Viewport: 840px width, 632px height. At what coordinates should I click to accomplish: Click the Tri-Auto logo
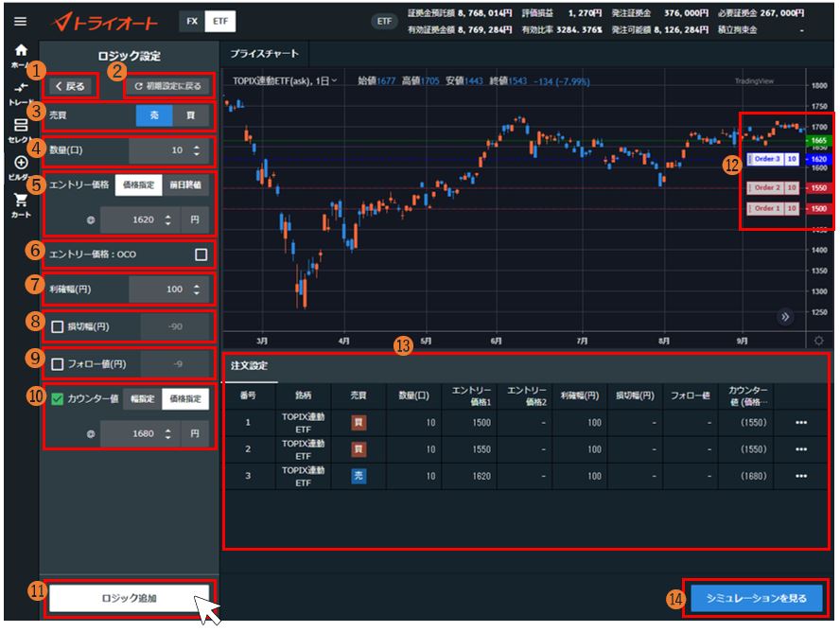tap(106, 22)
